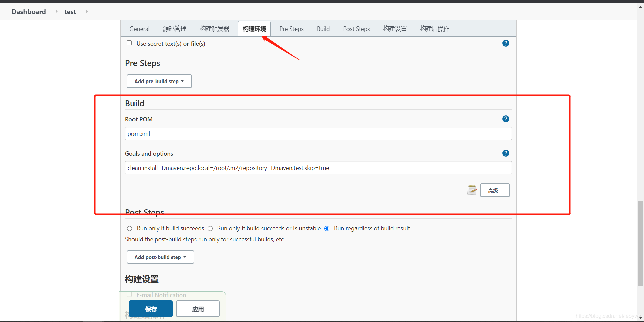Click the Build section heading
644x322 pixels.
135,103
